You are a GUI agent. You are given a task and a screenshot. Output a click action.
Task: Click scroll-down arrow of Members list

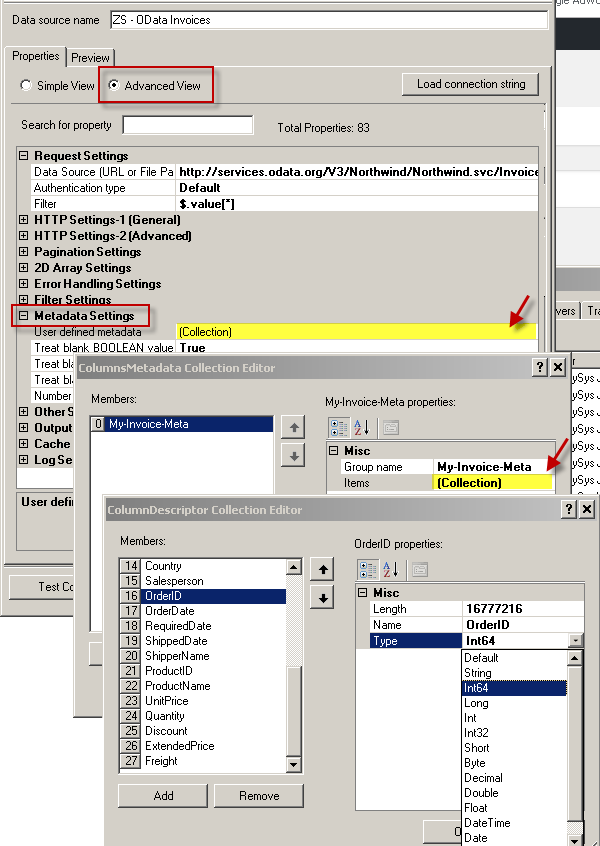294,764
